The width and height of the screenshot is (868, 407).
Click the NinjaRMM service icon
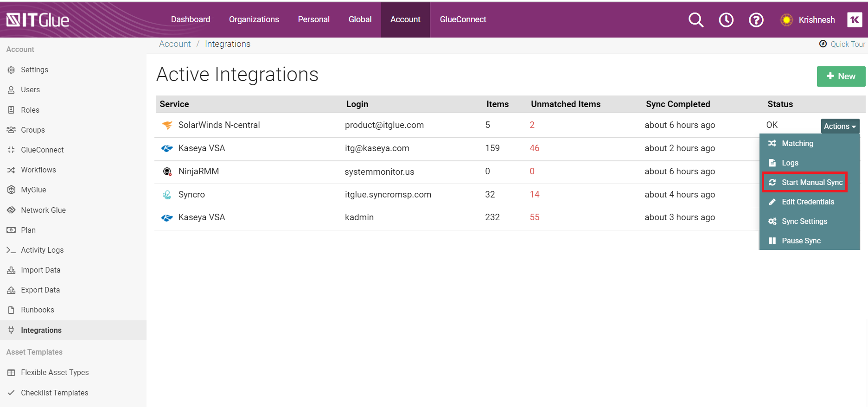[167, 172]
